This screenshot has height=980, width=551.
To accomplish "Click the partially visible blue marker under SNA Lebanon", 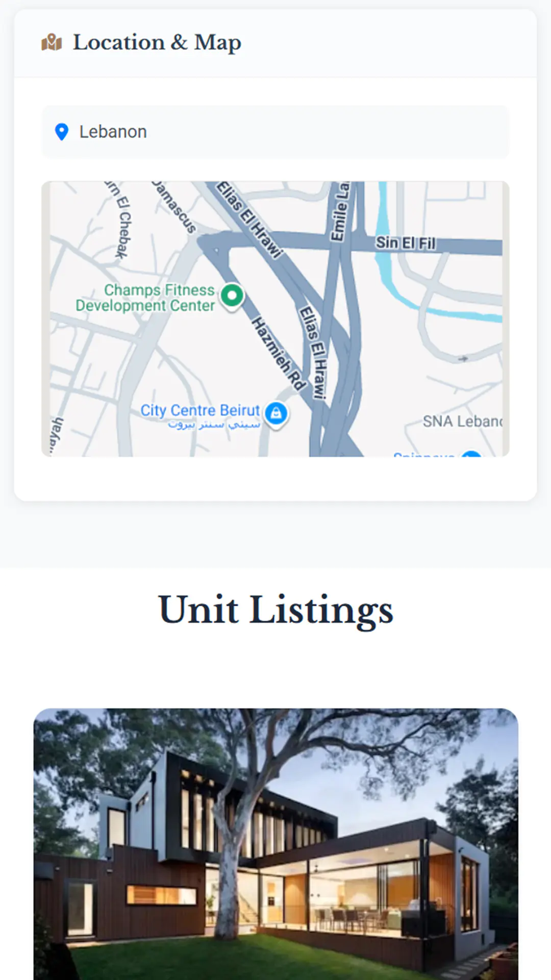I will (x=472, y=454).
